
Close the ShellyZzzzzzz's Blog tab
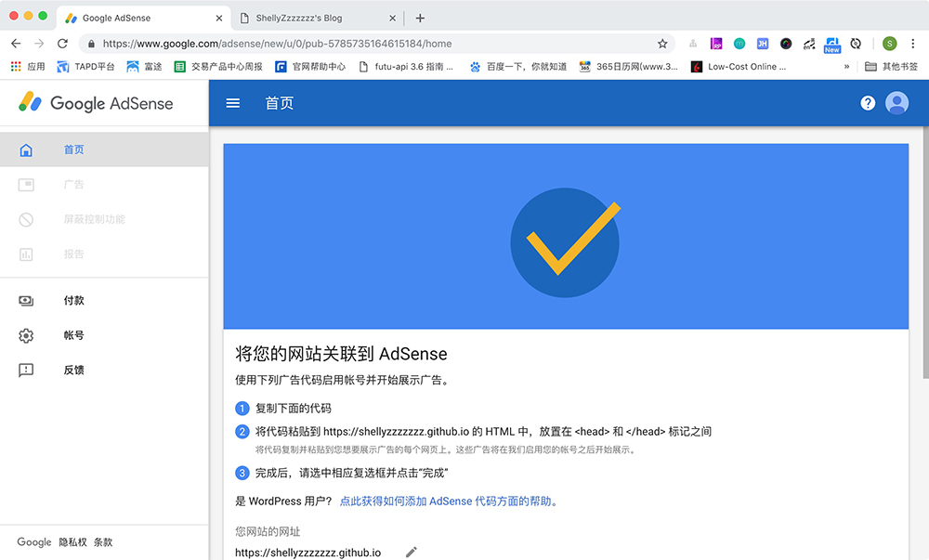point(392,19)
